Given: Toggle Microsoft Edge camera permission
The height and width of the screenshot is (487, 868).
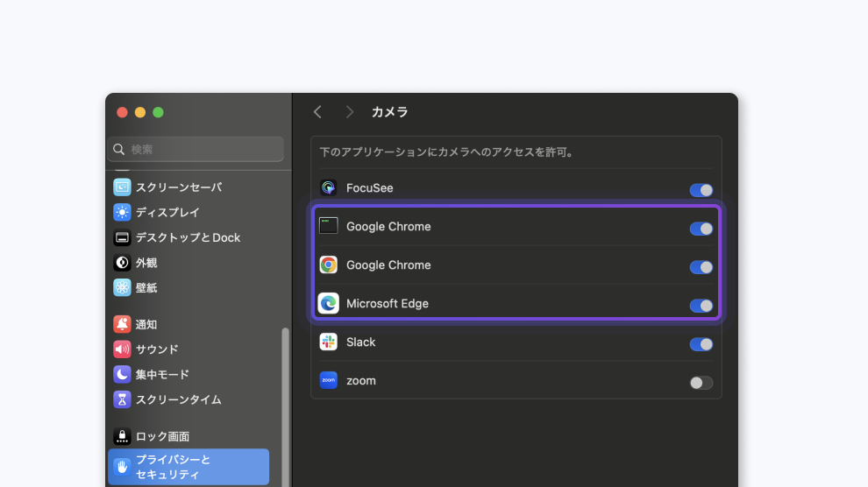Looking at the screenshot, I should [x=701, y=306].
